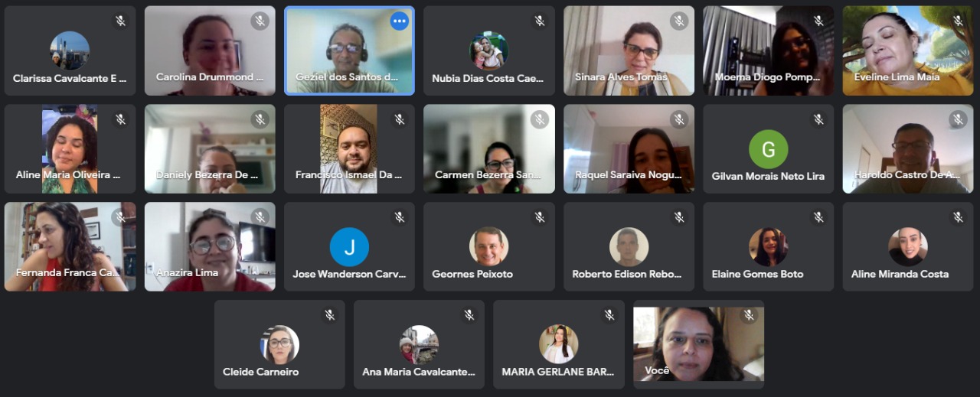Select Anazira Lima video tile
Image resolution: width=980 pixels, height=397 pixels.
coord(210,246)
